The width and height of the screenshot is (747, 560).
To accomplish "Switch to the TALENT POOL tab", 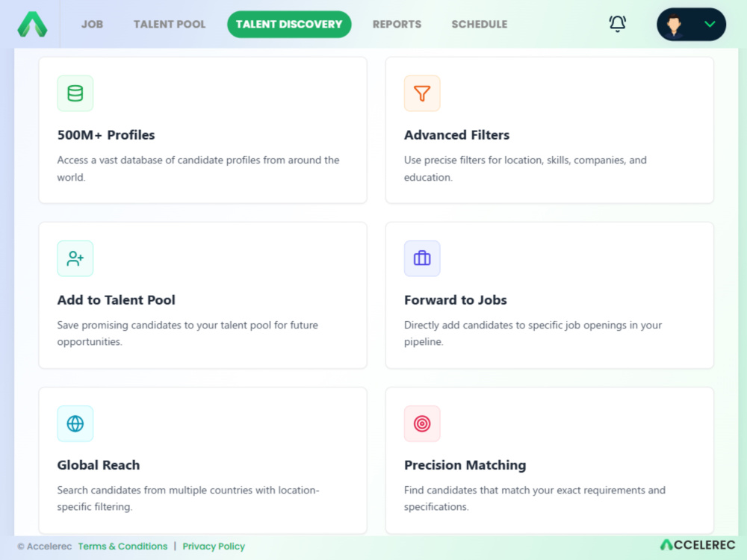I will [x=170, y=25].
